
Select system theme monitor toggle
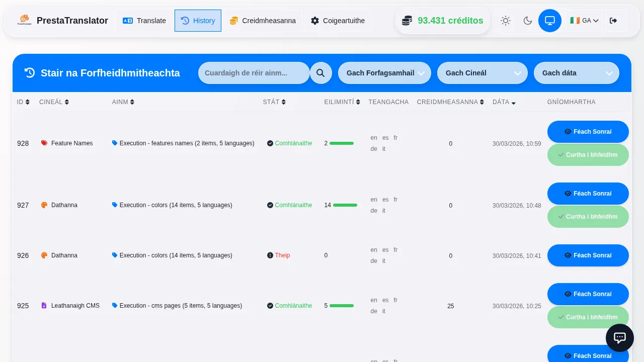coord(549,21)
